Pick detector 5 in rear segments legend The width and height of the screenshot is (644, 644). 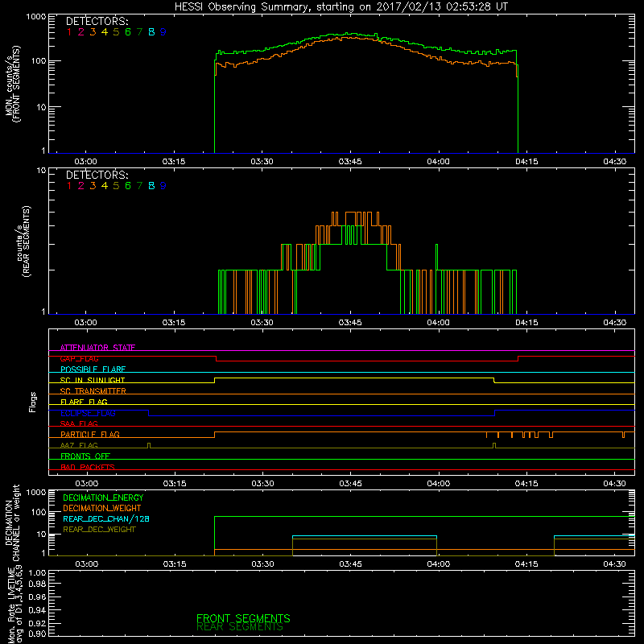[x=116, y=186]
